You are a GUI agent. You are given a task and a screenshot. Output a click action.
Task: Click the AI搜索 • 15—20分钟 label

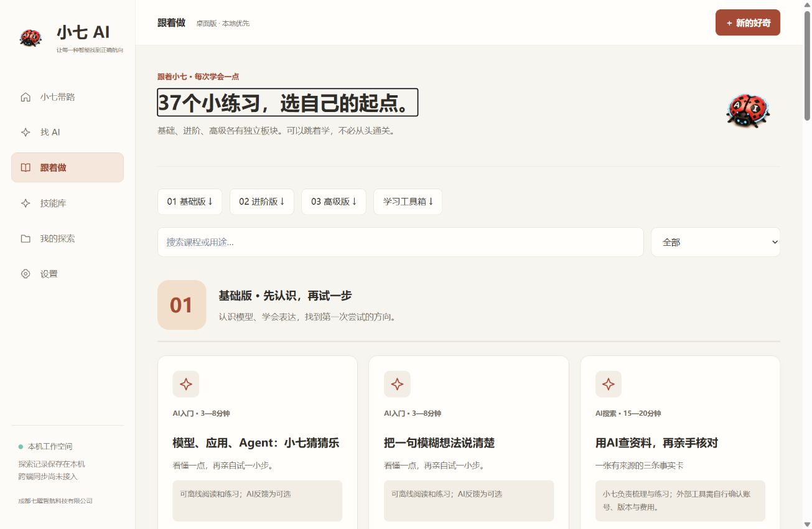tap(628, 413)
